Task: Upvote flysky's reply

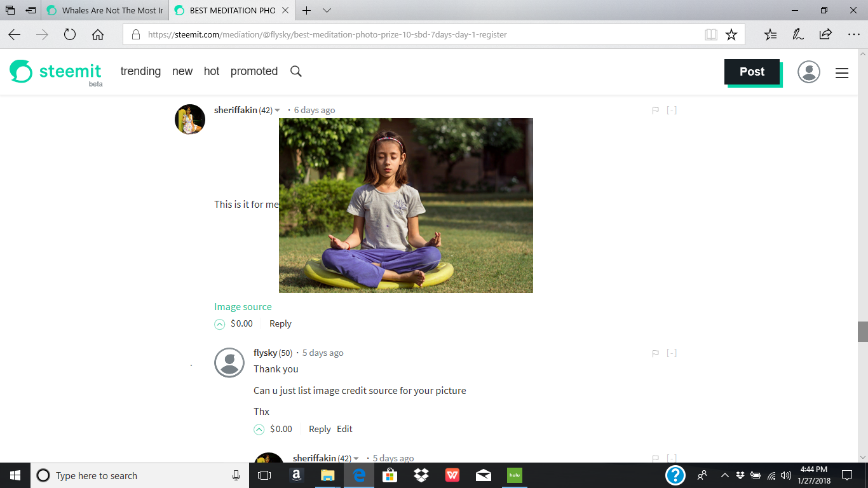Action: tap(259, 429)
